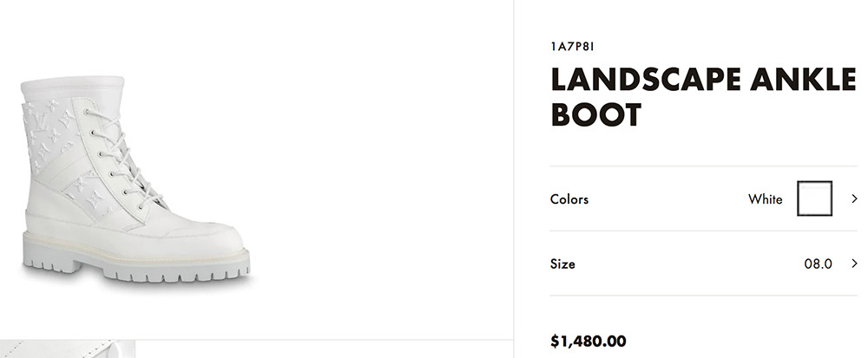Viewport: 868px width, 358px height.
Task: Click the product code 1A7P8I
Action: (x=570, y=46)
